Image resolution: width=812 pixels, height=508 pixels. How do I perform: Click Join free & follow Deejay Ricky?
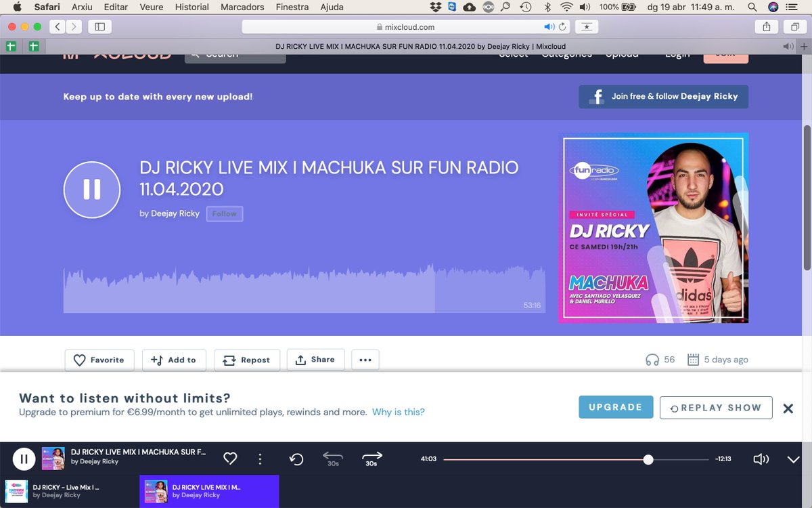(x=663, y=96)
